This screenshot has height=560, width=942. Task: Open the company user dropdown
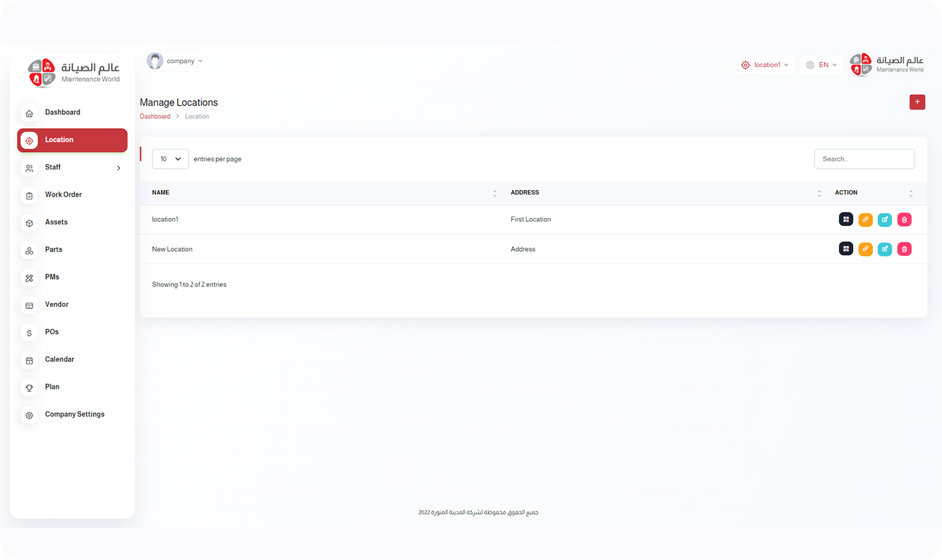pyautogui.click(x=176, y=61)
